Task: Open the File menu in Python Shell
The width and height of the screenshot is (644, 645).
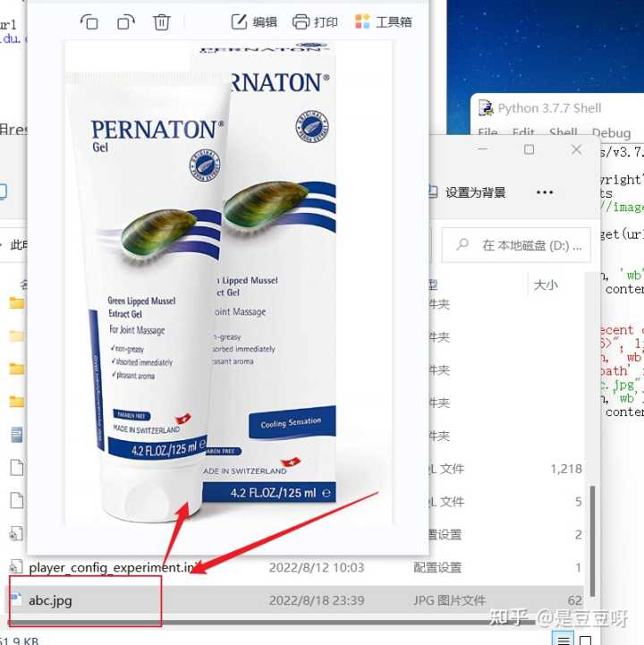Action: pos(487,132)
